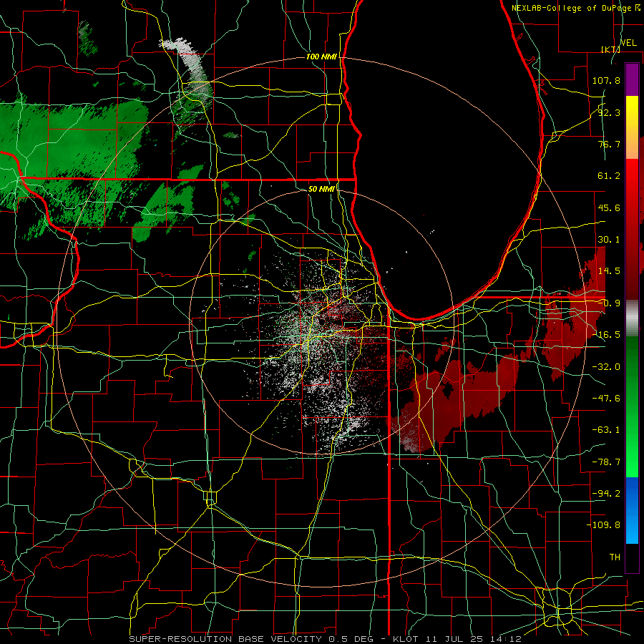
Task: Click the -78.7 velocity scale value
Action: (x=606, y=462)
